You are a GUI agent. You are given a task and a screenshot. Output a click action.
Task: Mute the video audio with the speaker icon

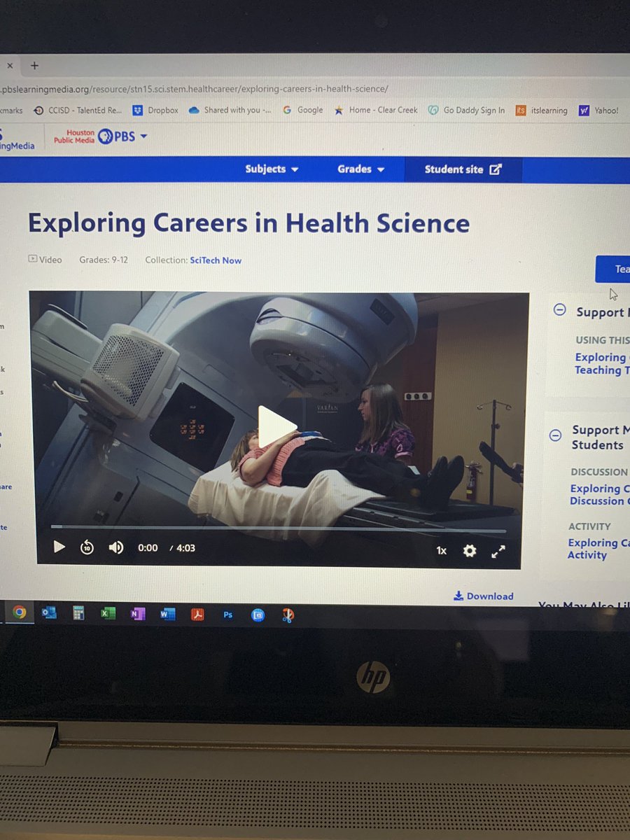(x=115, y=547)
